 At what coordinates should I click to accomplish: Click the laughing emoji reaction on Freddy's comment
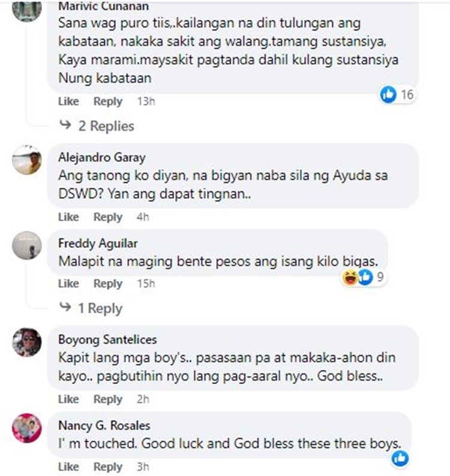tap(350, 277)
